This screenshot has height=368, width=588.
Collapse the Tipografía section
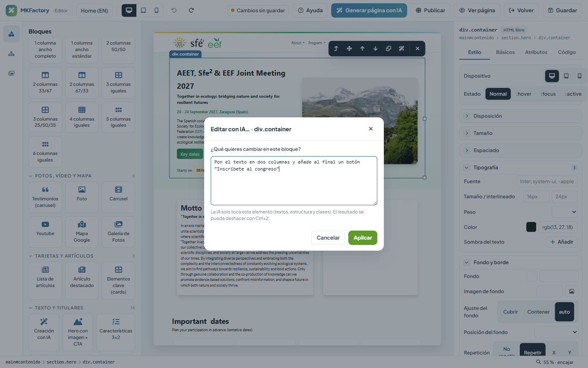pyautogui.click(x=521, y=168)
